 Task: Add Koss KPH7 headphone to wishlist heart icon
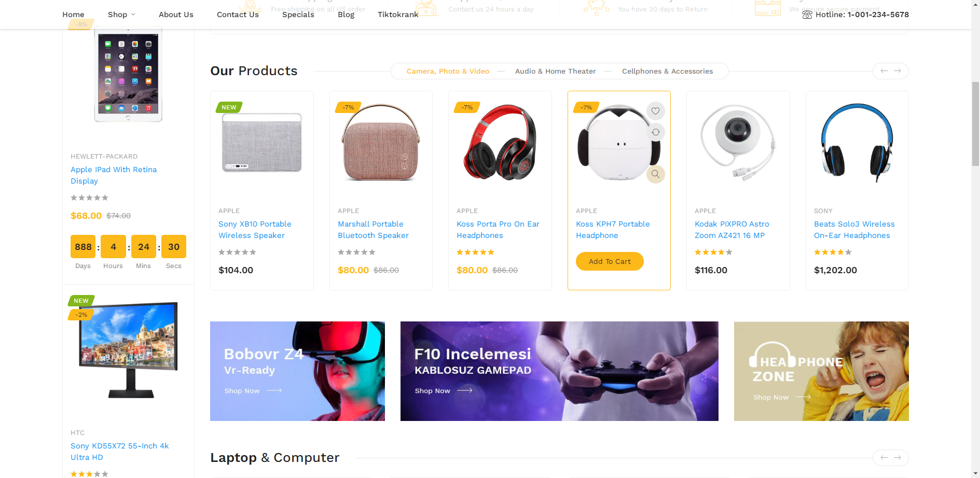click(656, 111)
